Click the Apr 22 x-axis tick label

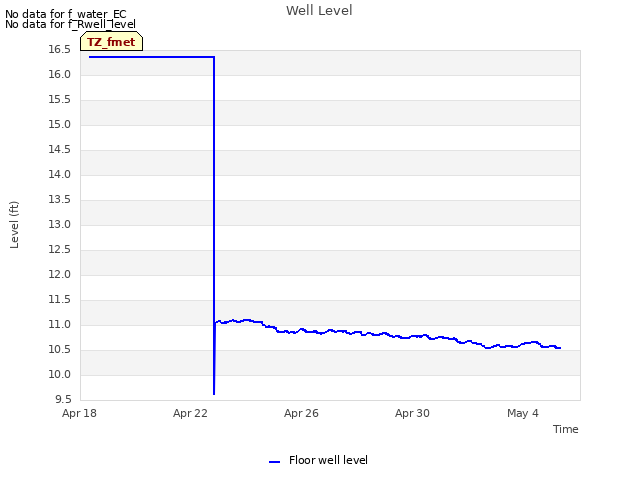coord(190,413)
